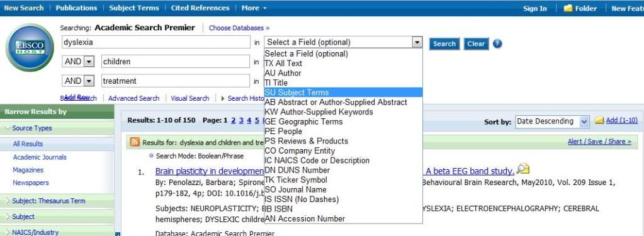Select TI Title option
The width and height of the screenshot is (644, 236).
pyautogui.click(x=343, y=83)
